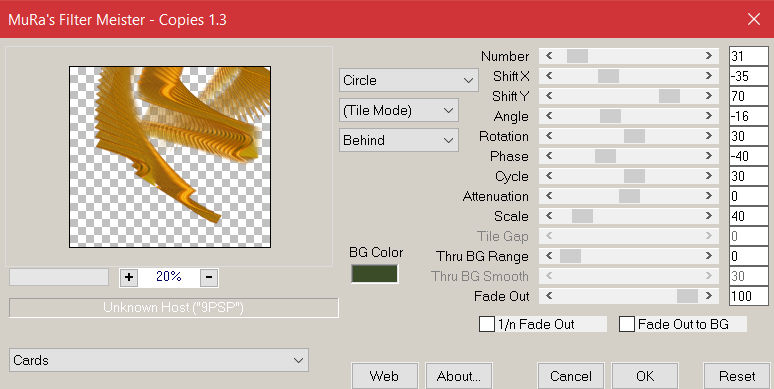Screen dimensions: 774x389
Task: Click the Number value field showing 31
Action: [x=748, y=56]
